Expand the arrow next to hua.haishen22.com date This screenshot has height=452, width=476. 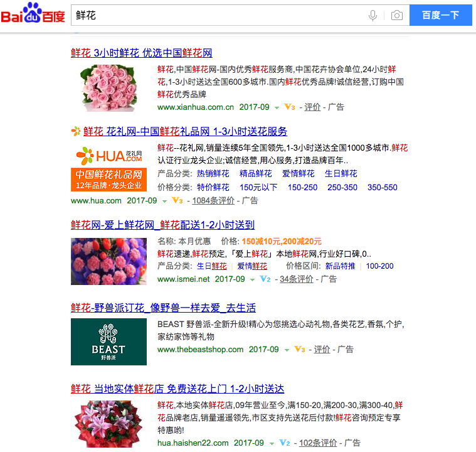pyautogui.click(x=272, y=443)
